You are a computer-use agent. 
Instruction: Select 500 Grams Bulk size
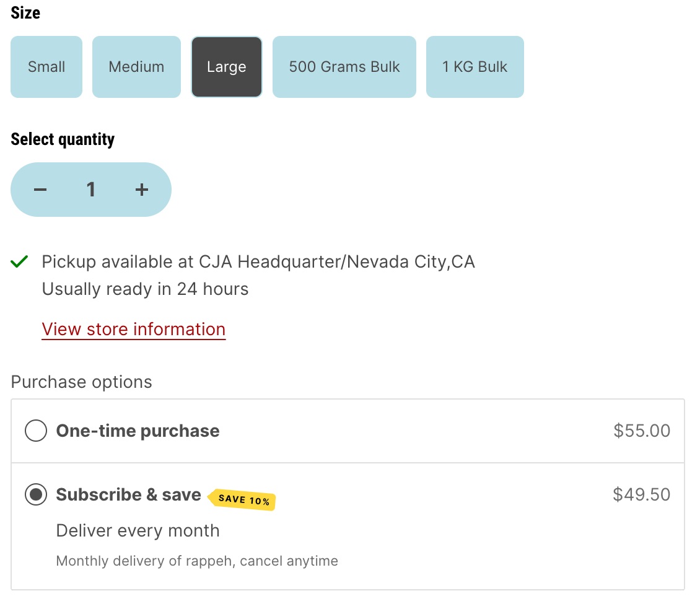(x=344, y=67)
